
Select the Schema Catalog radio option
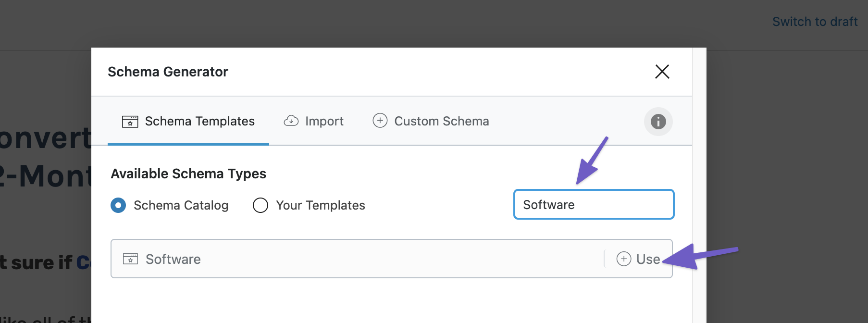[x=118, y=205]
